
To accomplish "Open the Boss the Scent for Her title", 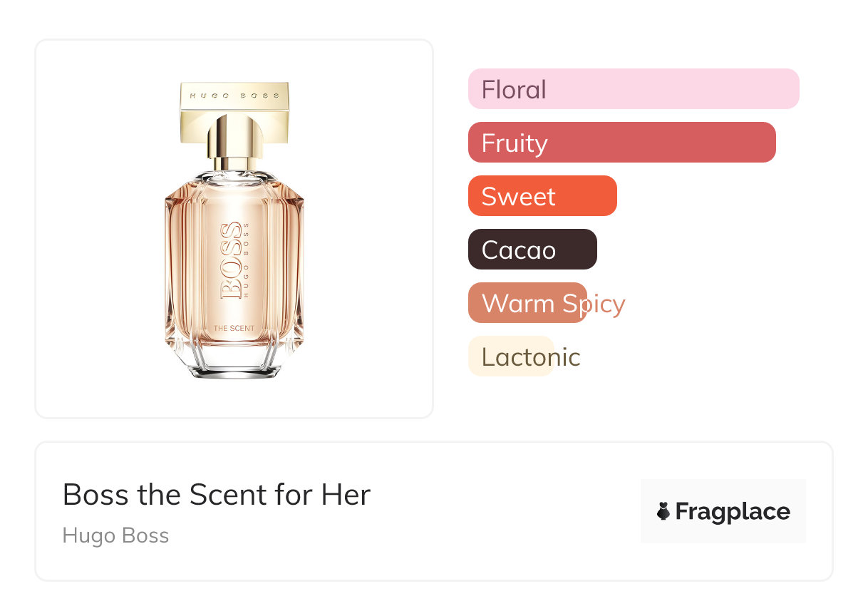I will coord(217,494).
